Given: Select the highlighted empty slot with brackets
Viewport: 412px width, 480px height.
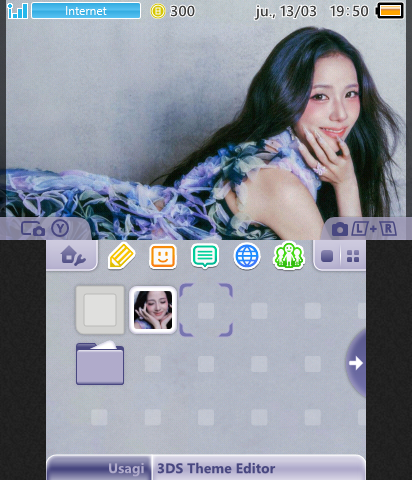Looking at the screenshot, I should pyautogui.click(x=206, y=310).
